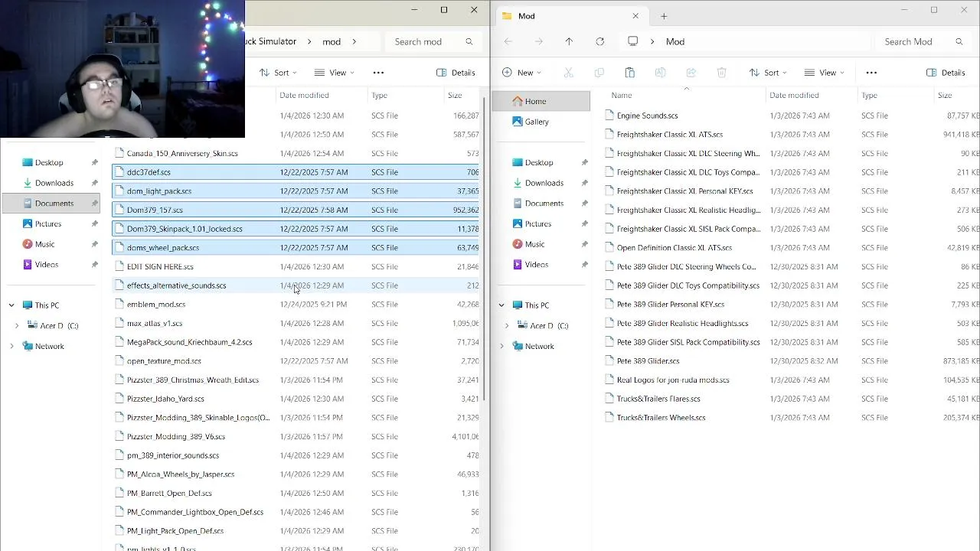Go back in right Mod window
The height and width of the screenshot is (551, 980).
point(508,41)
